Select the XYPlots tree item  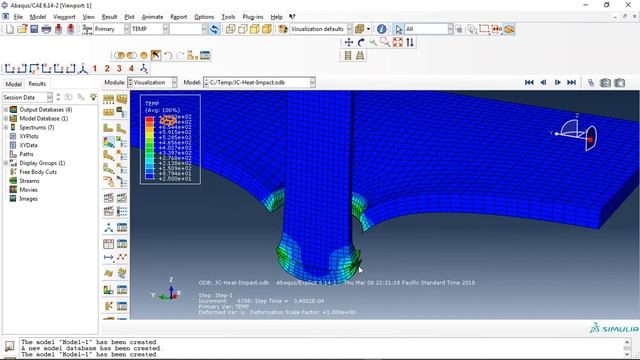pyautogui.click(x=29, y=136)
